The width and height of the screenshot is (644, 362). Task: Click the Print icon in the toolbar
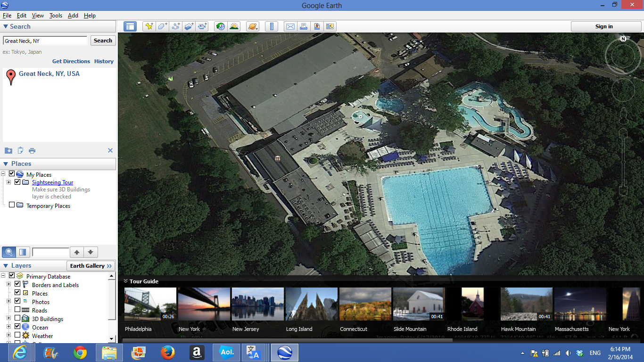(304, 26)
